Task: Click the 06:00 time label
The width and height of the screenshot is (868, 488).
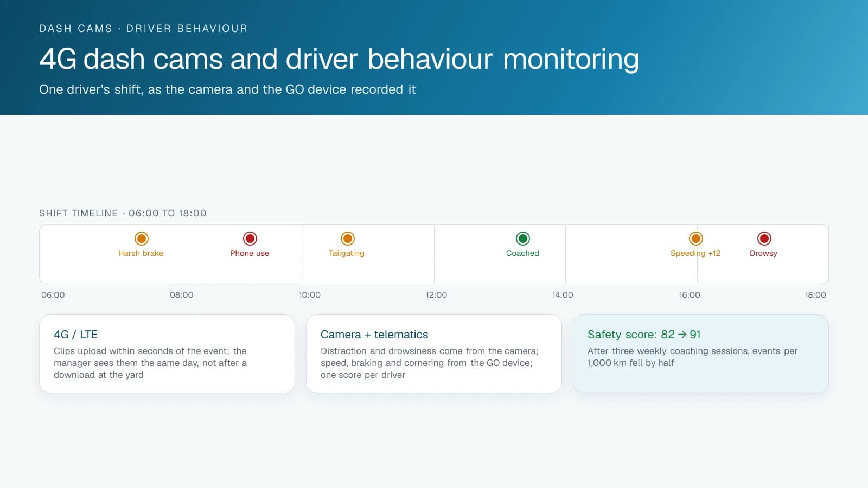Action: tap(53, 295)
